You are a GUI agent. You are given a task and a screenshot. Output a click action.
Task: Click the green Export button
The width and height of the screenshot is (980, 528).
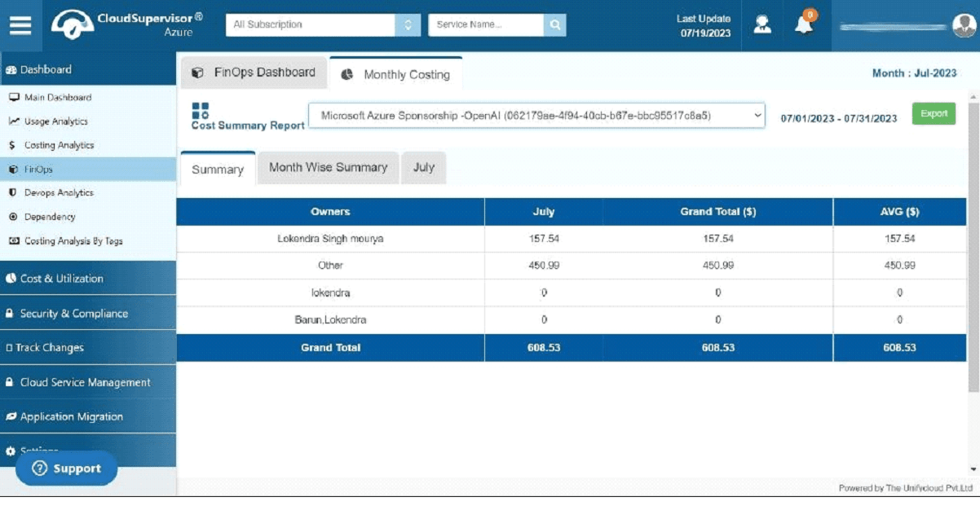[x=934, y=114]
